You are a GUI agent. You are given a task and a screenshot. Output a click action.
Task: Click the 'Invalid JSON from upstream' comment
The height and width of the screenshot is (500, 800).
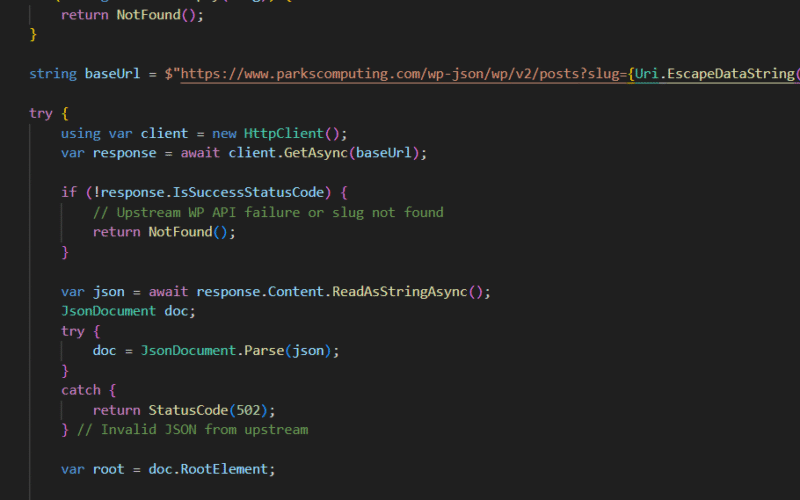pyautogui.click(x=204, y=430)
